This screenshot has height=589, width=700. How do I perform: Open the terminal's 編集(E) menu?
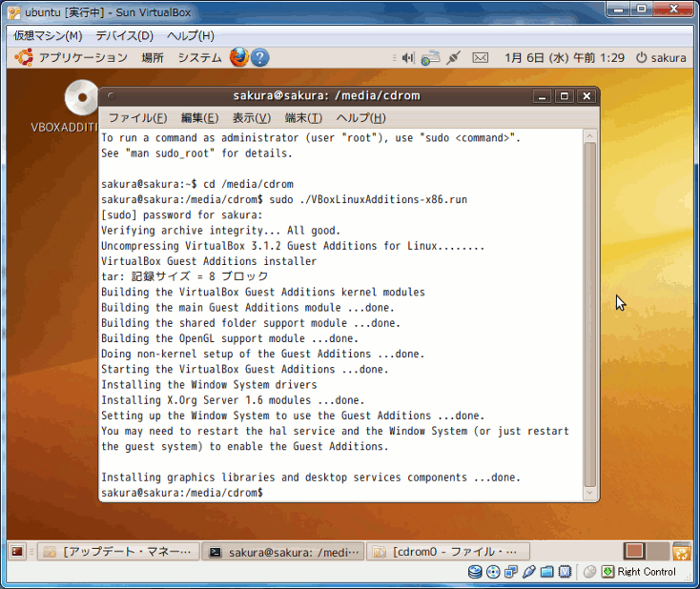click(198, 118)
